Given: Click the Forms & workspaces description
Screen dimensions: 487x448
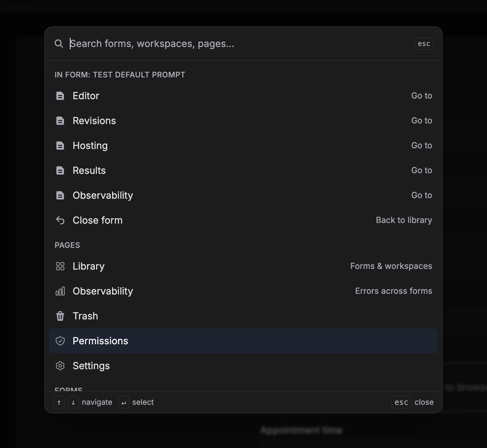Looking at the screenshot, I should [391, 266].
